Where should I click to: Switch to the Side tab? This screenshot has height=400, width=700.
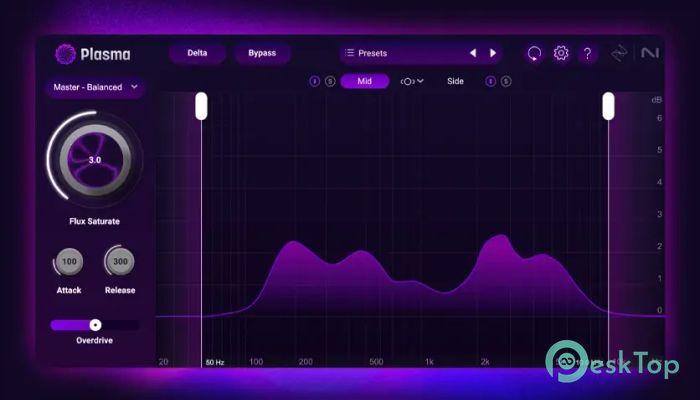coord(455,81)
